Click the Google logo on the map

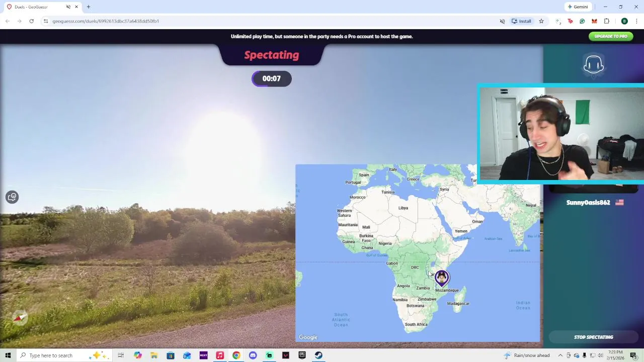308,337
